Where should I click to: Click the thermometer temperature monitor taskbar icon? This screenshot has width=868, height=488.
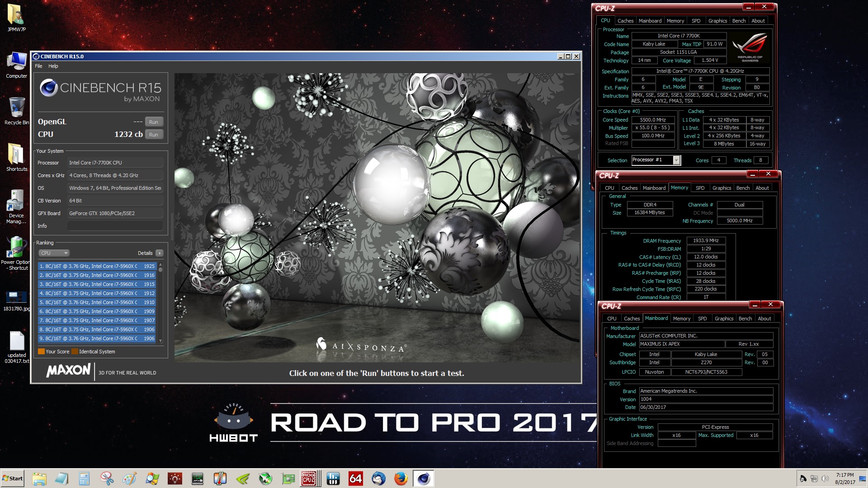(x=220, y=479)
